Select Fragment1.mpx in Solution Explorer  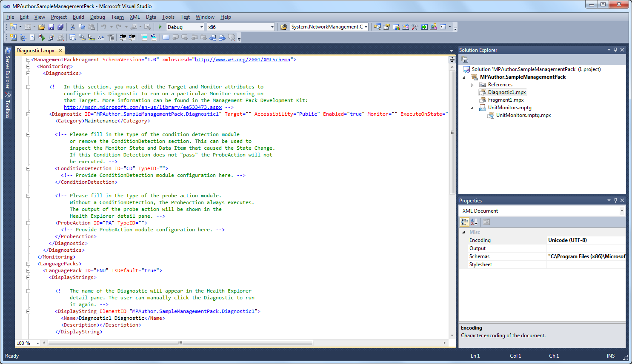tap(506, 100)
